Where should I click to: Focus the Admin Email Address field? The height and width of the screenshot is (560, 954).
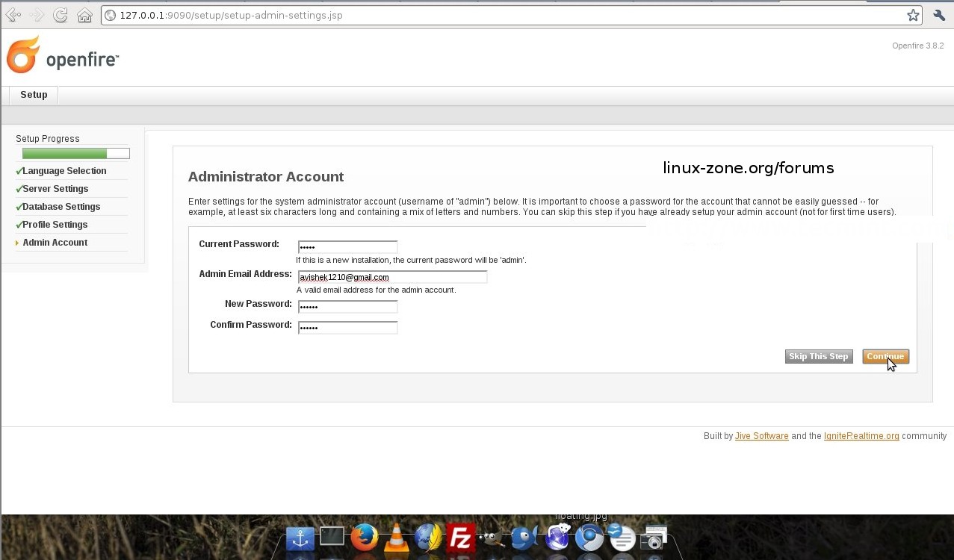point(392,277)
